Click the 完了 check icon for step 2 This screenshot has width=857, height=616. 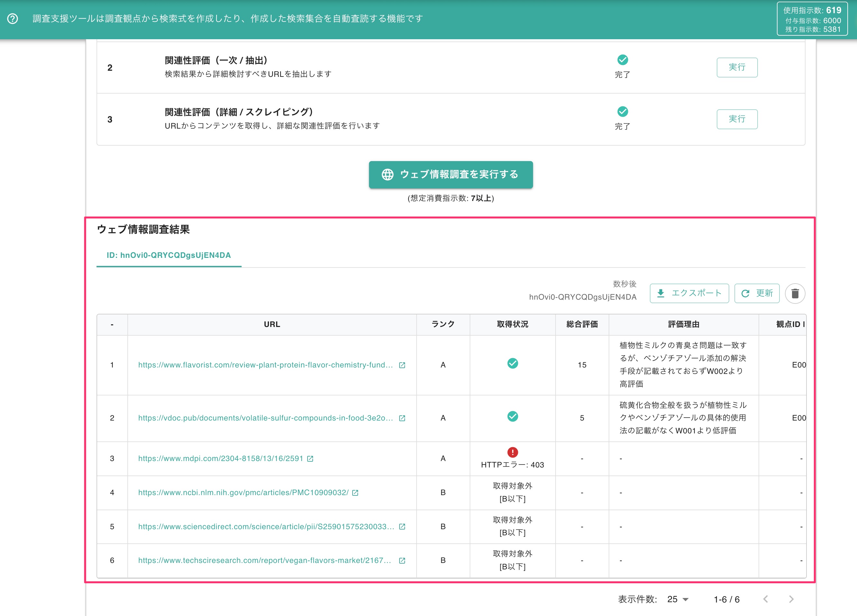(x=622, y=60)
